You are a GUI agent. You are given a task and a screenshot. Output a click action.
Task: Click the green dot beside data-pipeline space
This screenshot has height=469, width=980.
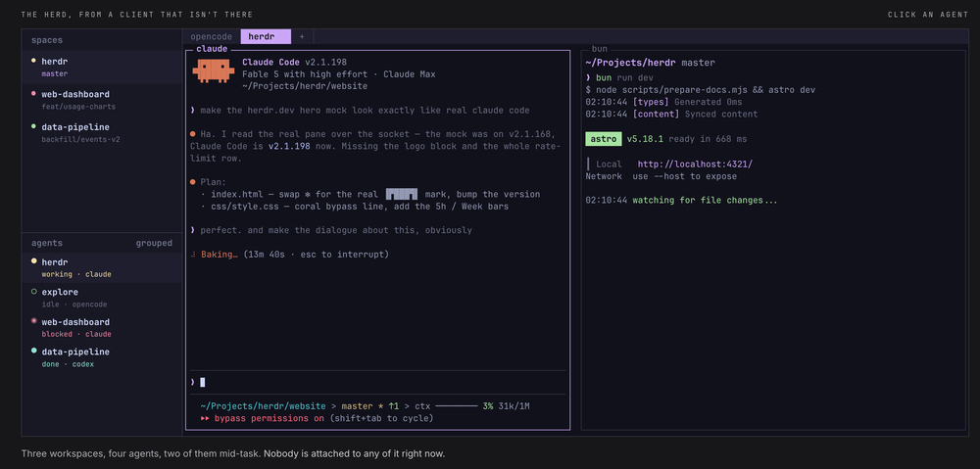33,126
